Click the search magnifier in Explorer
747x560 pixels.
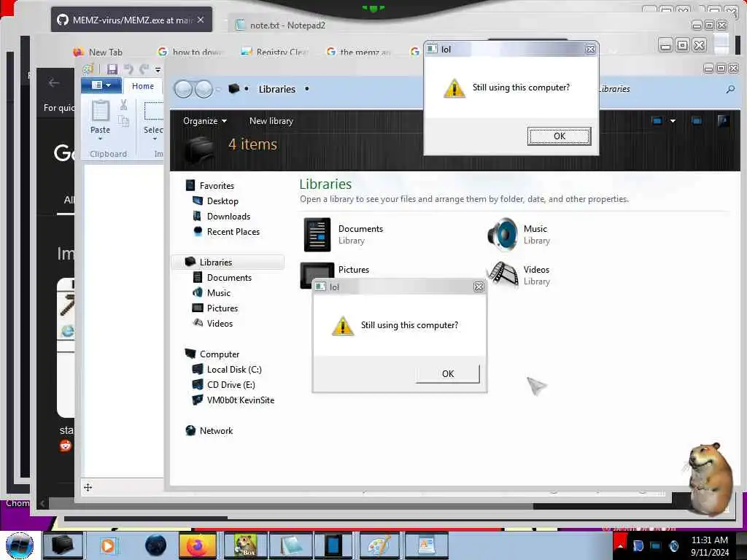[729, 89]
